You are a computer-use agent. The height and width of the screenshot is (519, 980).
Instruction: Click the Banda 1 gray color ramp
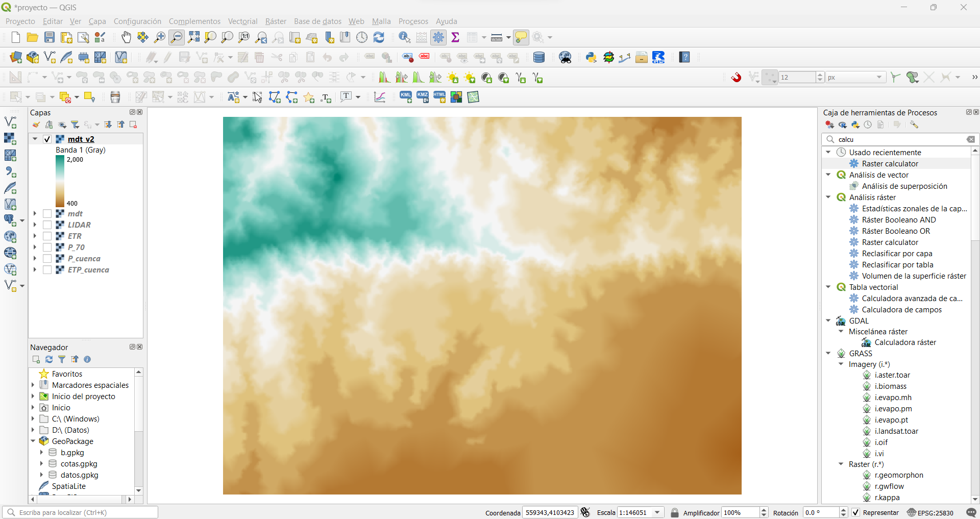coord(60,180)
